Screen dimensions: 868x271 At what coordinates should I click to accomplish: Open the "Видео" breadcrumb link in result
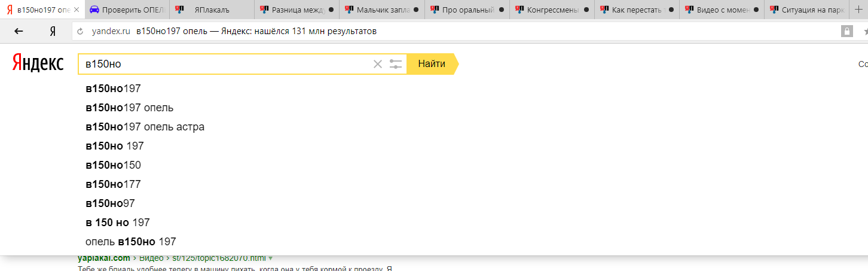[152, 258]
